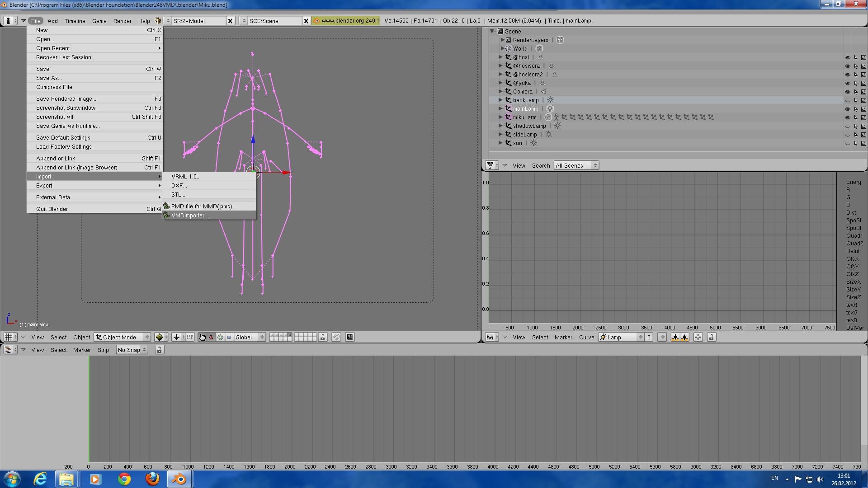
Task: Click the mesh data icon next to @yuka
Action: coord(542,83)
